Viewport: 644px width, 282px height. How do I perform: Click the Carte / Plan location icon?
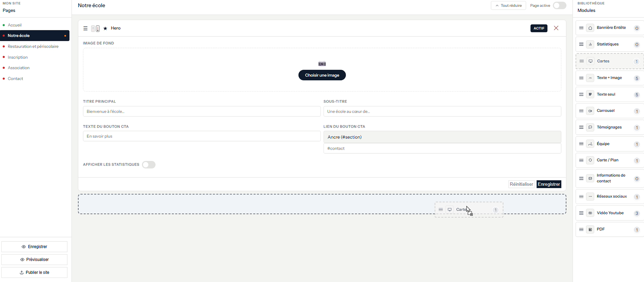pos(590,160)
